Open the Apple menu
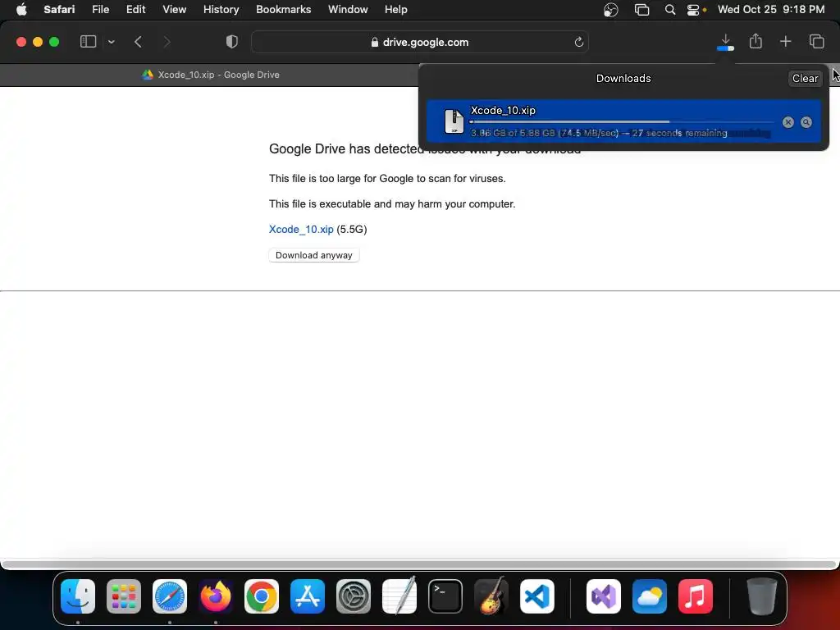The width and height of the screenshot is (840, 630). pyautogui.click(x=21, y=10)
